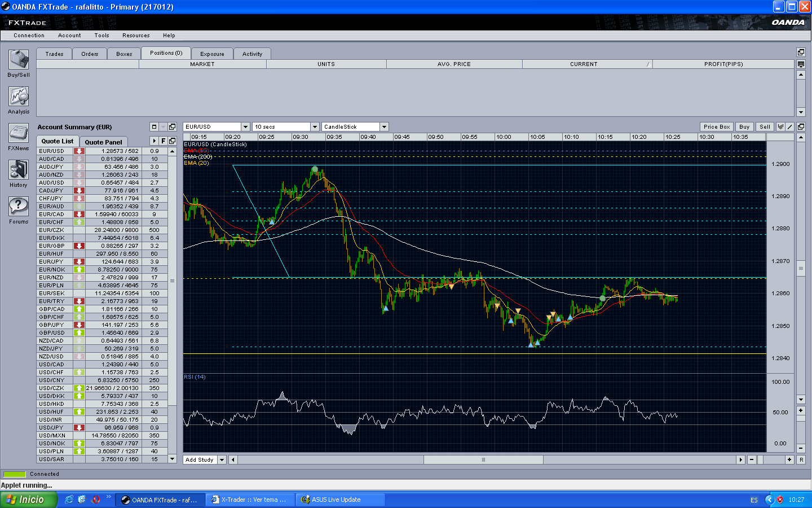Select the trend line drawing tool icon
This screenshot has width=812, height=508.
click(x=790, y=126)
